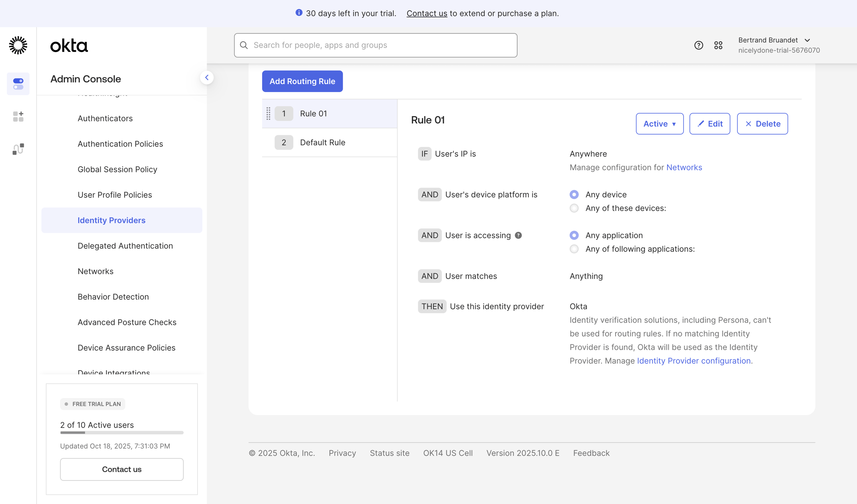Click the Contact us button in trial card
857x504 pixels.
pos(122,469)
